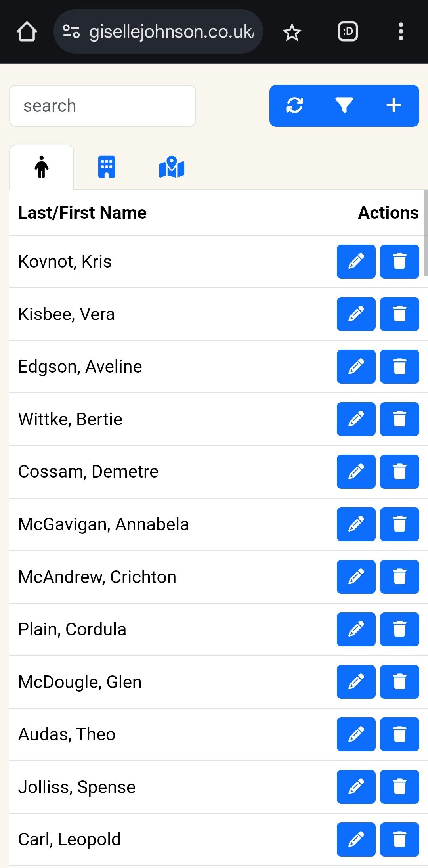Bookmark the page using the star icon

point(292,32)
